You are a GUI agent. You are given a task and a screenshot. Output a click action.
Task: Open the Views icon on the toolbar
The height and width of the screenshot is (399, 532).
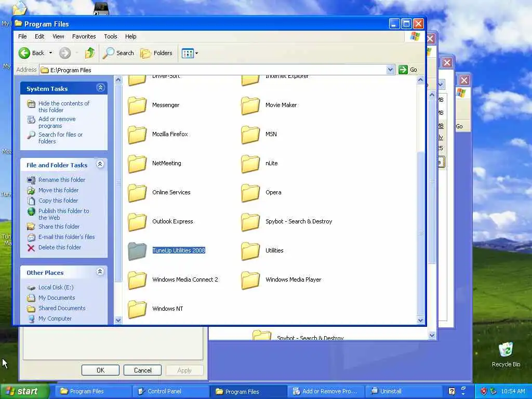[187, 54]
